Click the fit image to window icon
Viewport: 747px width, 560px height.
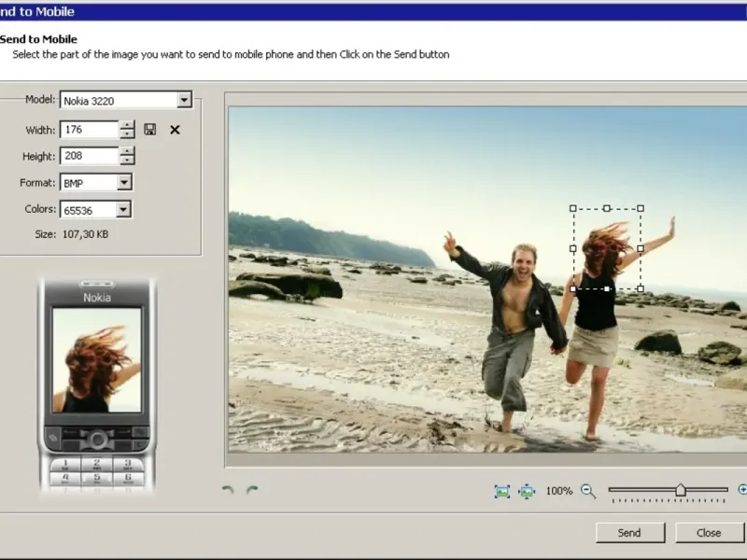(x=502, y=491)
